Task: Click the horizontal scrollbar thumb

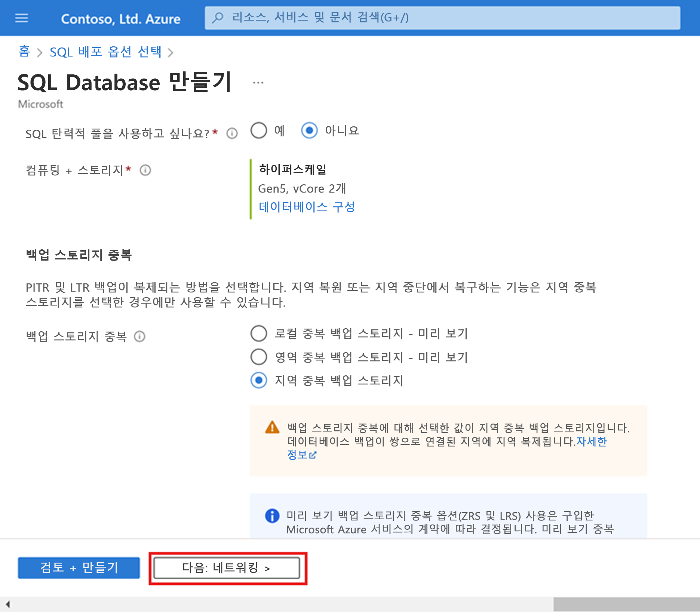Action: [626, 604]
